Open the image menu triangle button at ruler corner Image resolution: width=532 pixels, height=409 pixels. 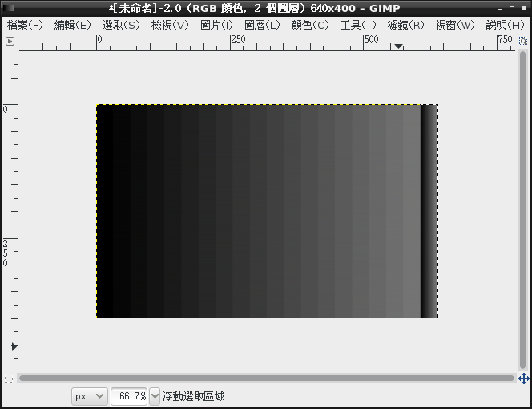coord(10,41)
